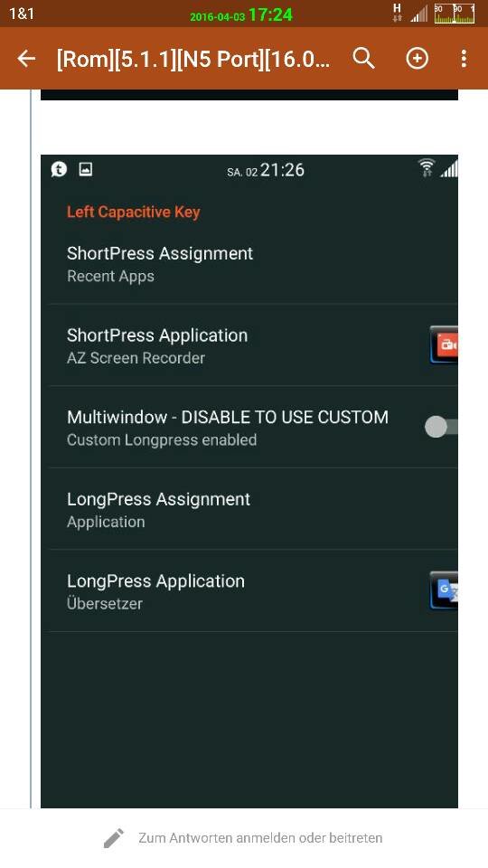Tap the AZ Screen Recorder app icon
Image resolution: width=488 pixels, height=868 pixels.
click(x=444, y=344)
